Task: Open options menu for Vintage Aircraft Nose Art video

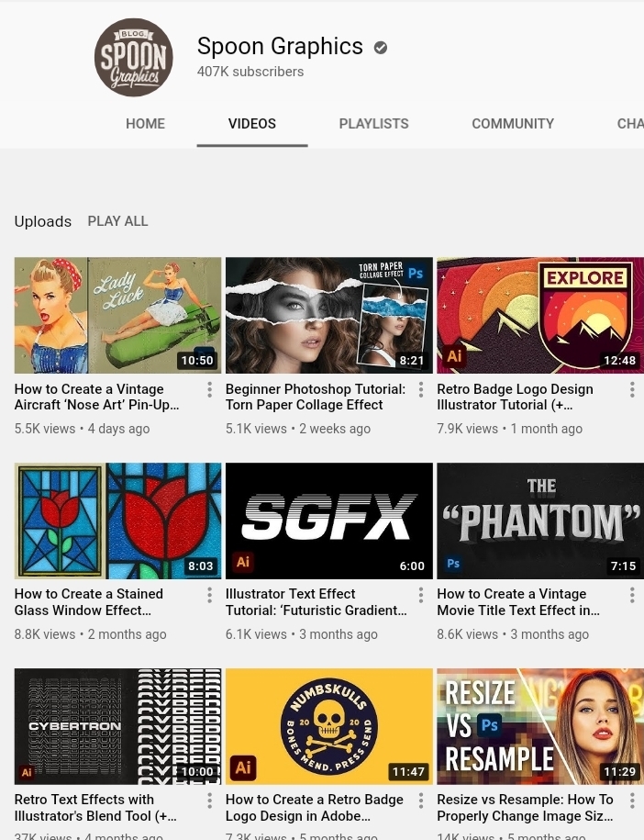Action: [209, 390]
